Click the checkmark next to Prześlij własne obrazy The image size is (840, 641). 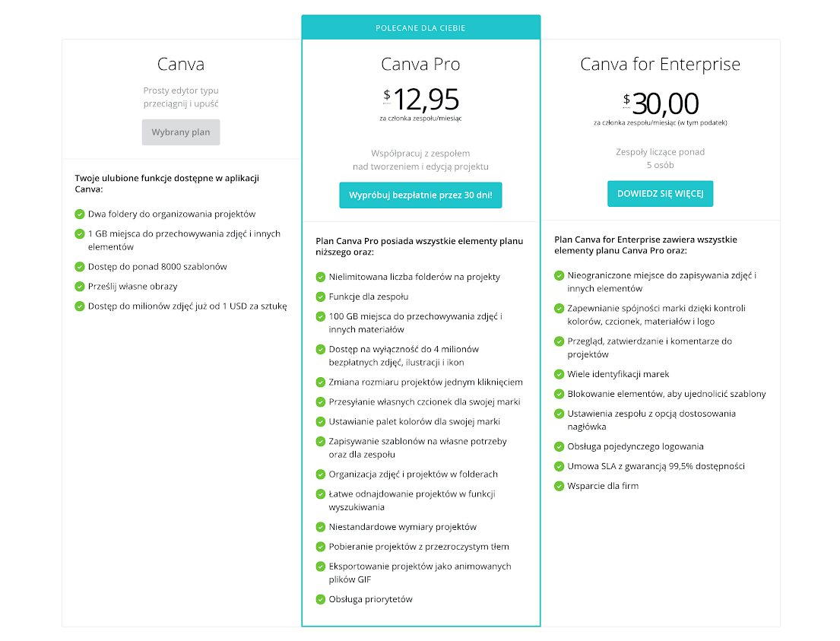(x=80, y=287)
